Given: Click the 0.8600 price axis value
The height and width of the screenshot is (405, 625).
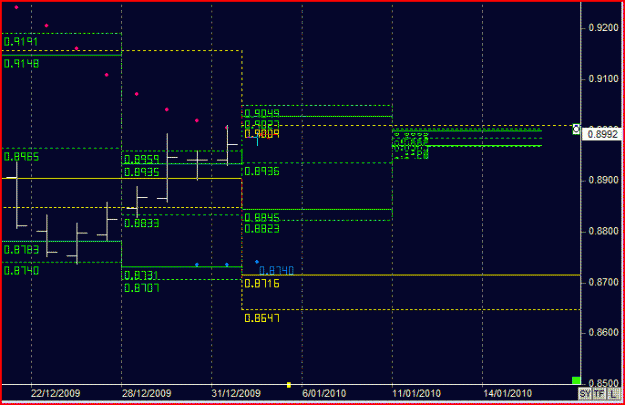Looking at the screenshot, I should click(603, 332).
